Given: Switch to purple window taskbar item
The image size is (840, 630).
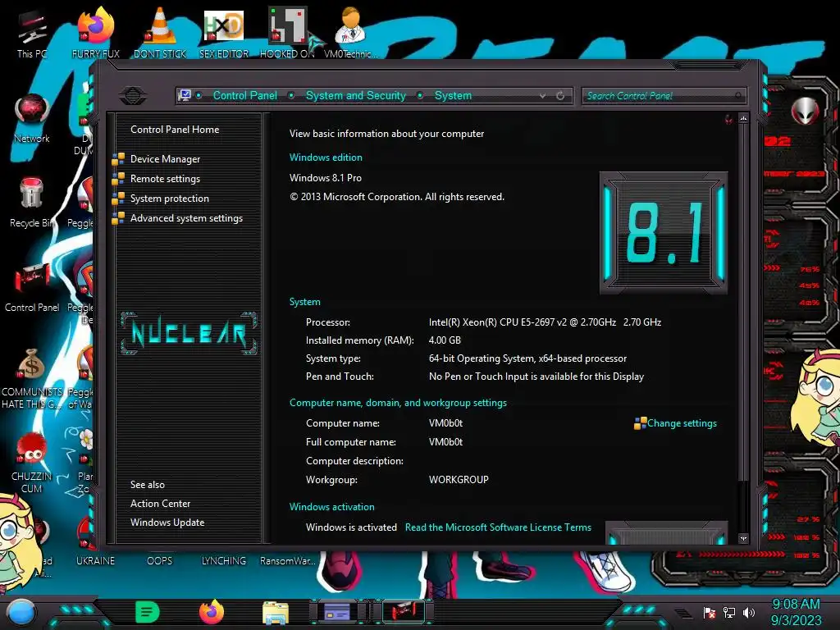Looking at the screenshot, I should (x=337, y=612).
